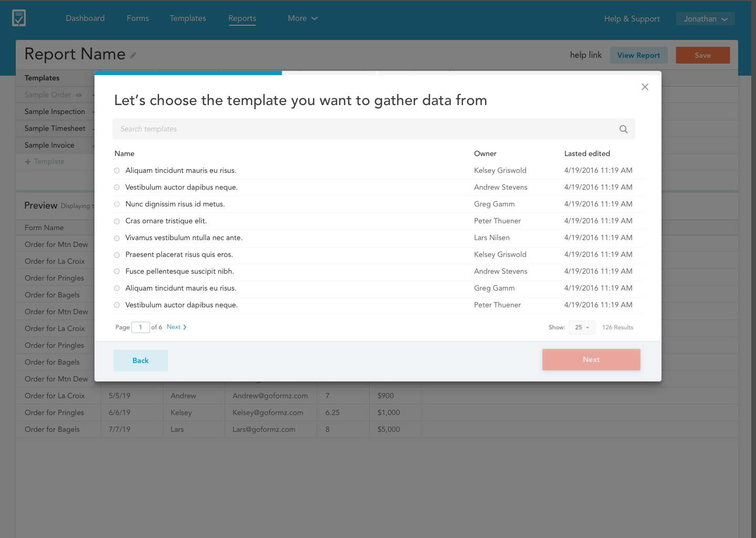The height and width of the screenshot is (538, 756).
Task: Choose the Fusce pellentesque suscipit nibh template
Action: (117, 272)
